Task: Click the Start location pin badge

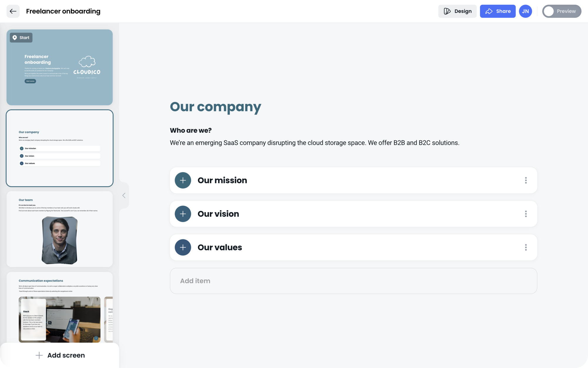Action: tap(21, 37)
